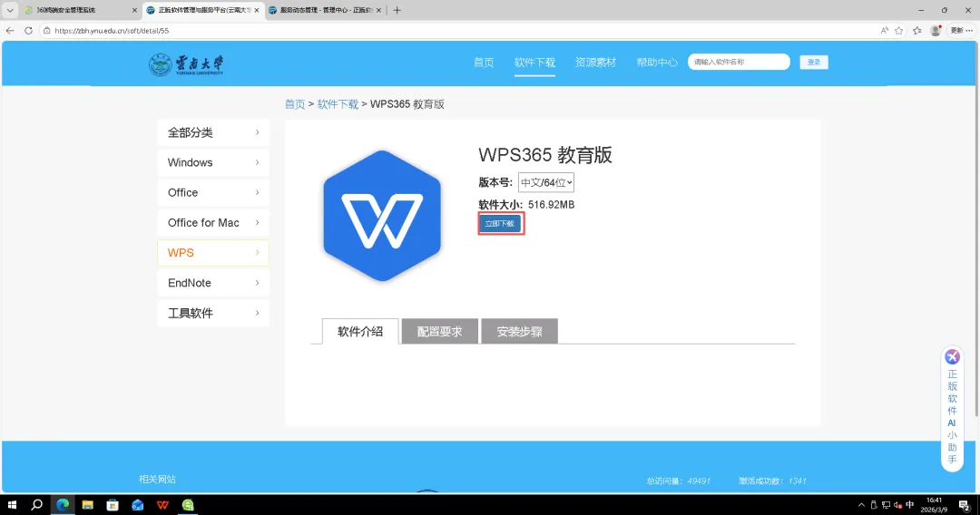This screenshot has height=515, width=980.
Task: Open File Explorer from taskbar
Action: (x=87, y=505)
